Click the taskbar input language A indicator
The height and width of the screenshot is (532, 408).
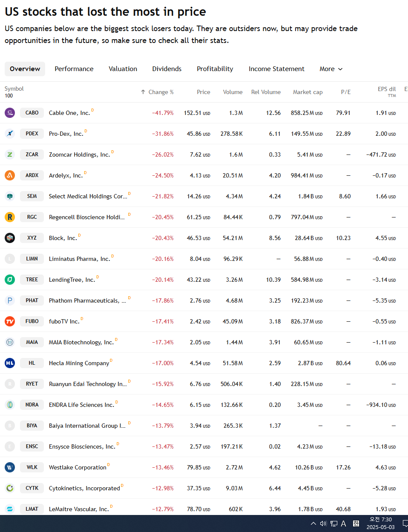[344, 523]
